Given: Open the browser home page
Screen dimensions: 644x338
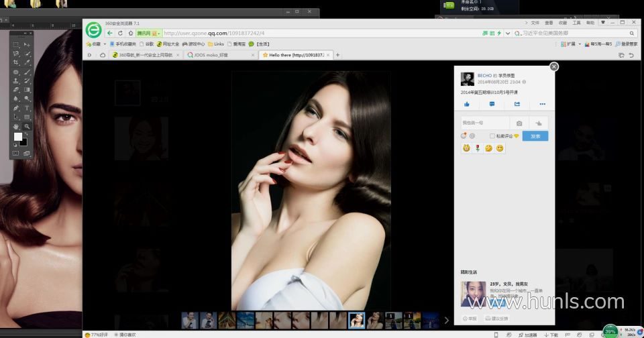Looking at the screenshot, I should pos(131,34).
